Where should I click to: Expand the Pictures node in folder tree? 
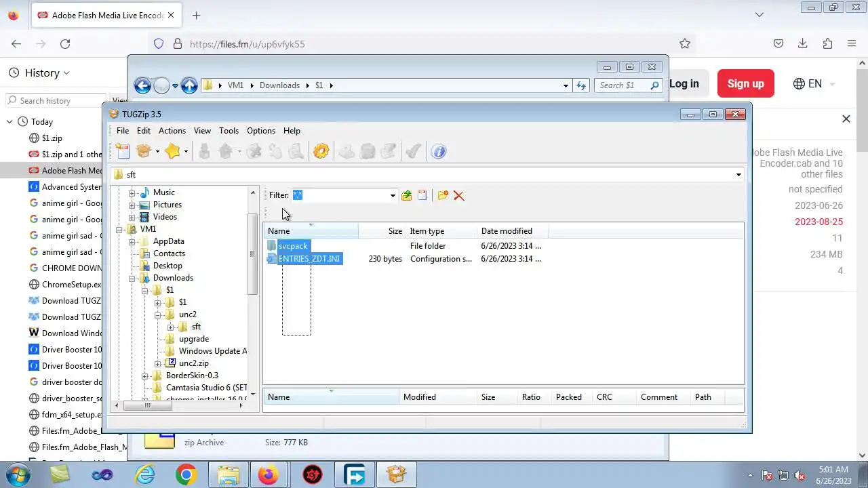pos(132,205)
